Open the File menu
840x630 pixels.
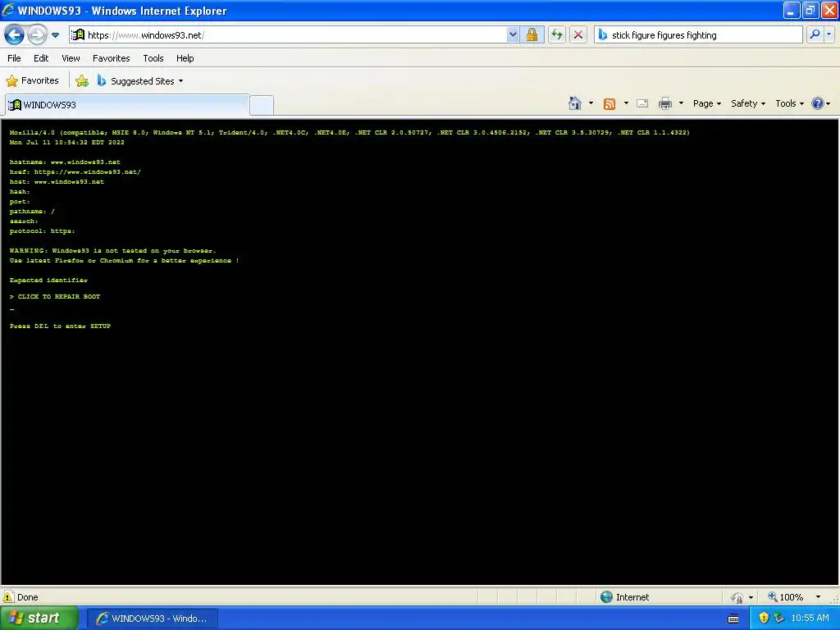point(15,58)
